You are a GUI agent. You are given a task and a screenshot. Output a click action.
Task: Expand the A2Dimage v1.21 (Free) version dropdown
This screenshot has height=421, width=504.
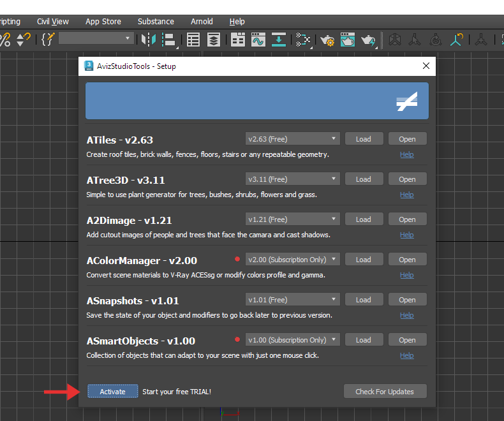(292, 219)
